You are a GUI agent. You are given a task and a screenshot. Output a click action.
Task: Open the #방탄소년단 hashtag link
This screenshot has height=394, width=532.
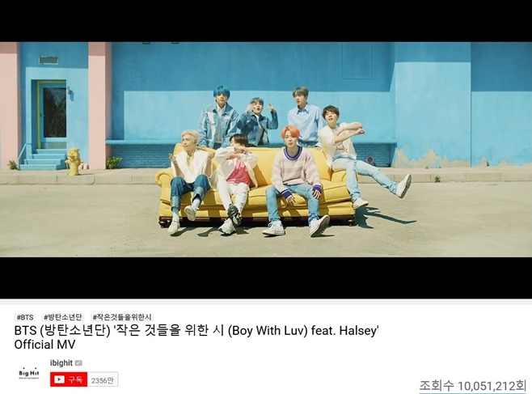point(63,317)
